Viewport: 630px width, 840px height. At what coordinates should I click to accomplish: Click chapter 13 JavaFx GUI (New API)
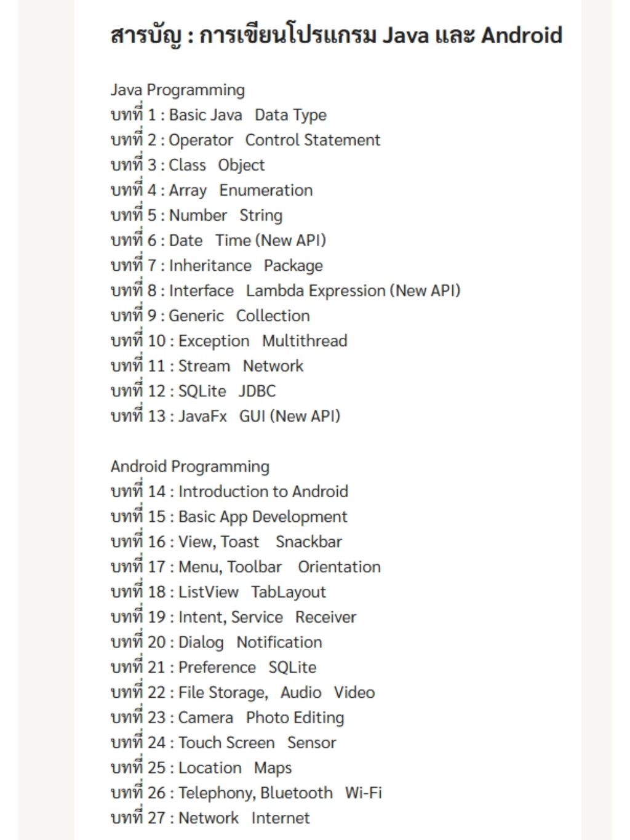tap(226, 417)
